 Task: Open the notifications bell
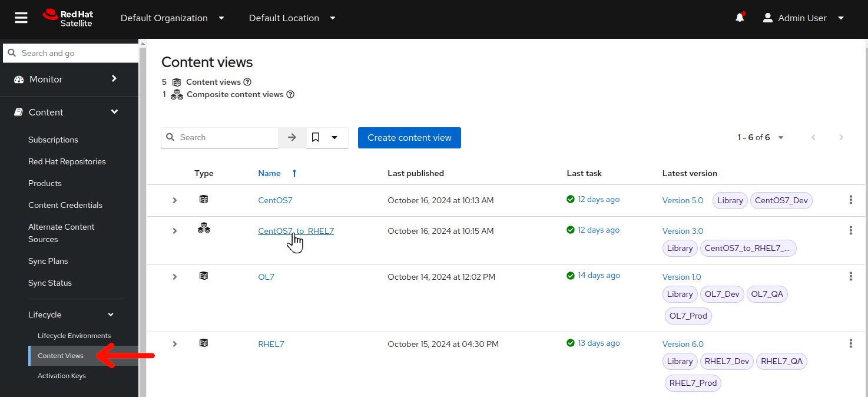pos(740,18)
